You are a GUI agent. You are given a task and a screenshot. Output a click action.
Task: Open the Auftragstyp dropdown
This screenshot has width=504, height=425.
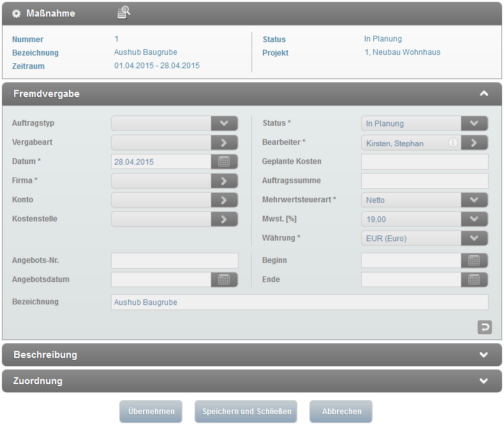click(224, 124)
